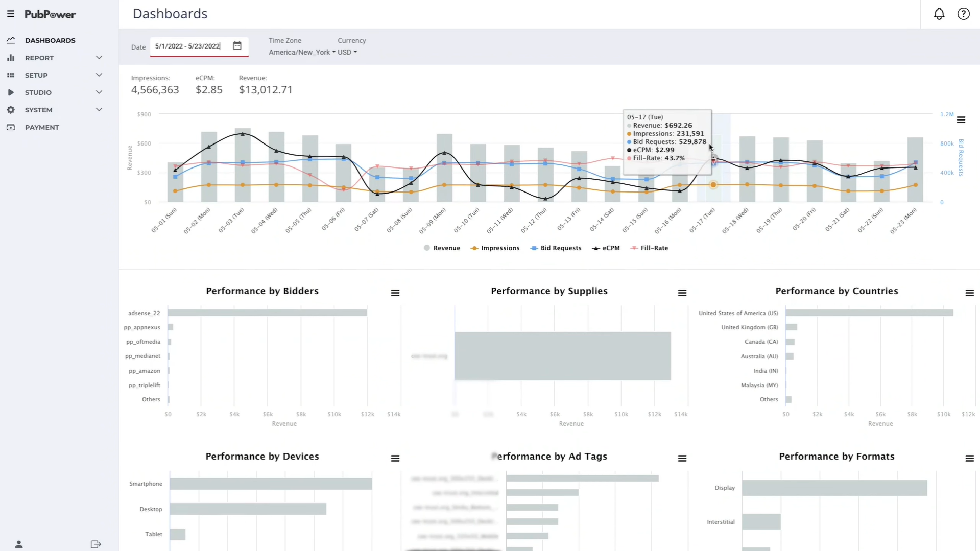Select DASHBOARDS in the sidebar
This screenshot has height=551, width=980.
tap(50, 40)
